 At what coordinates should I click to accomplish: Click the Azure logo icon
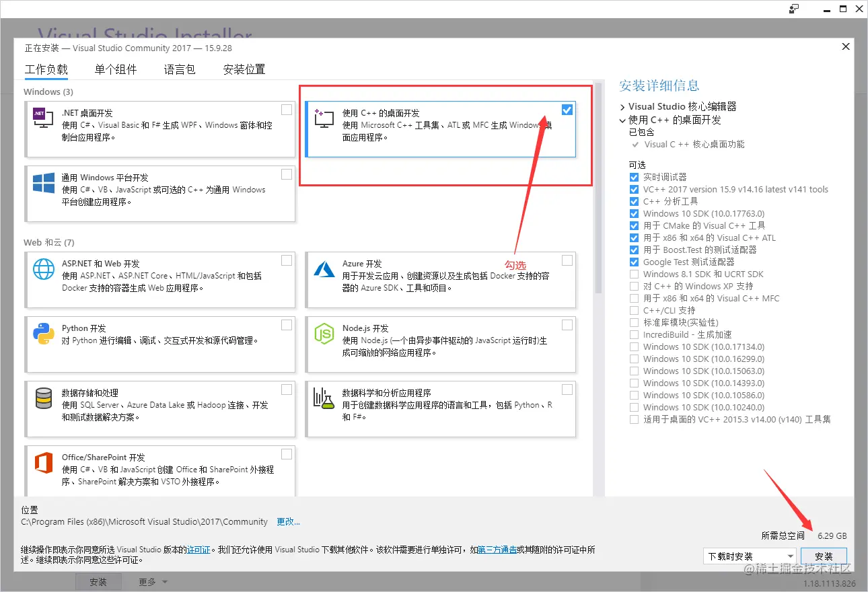[x=324, y=270]
